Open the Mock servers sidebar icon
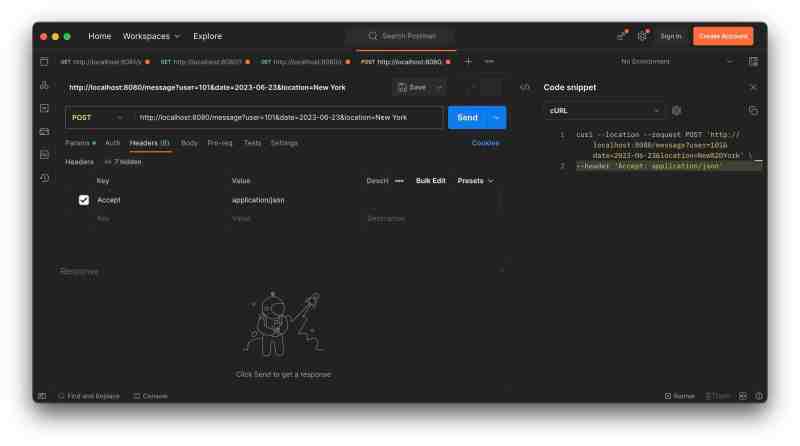The height and width of the screenshot is (446, 800). tap(44, 132)
